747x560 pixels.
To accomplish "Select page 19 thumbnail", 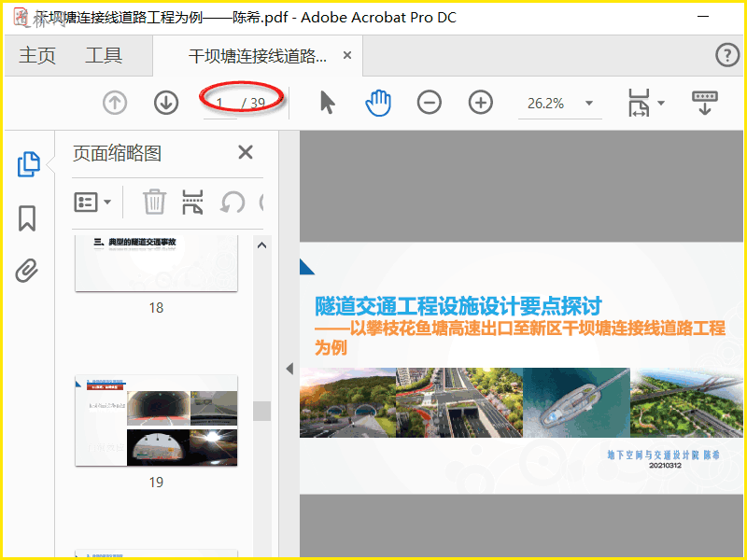I will tap(156, 421).
